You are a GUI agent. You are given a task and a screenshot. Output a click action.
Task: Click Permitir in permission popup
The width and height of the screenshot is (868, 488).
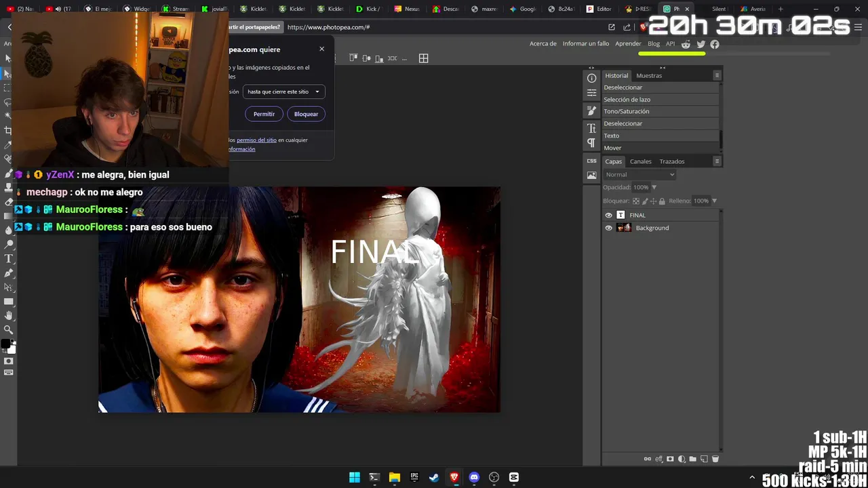[264, 114]
